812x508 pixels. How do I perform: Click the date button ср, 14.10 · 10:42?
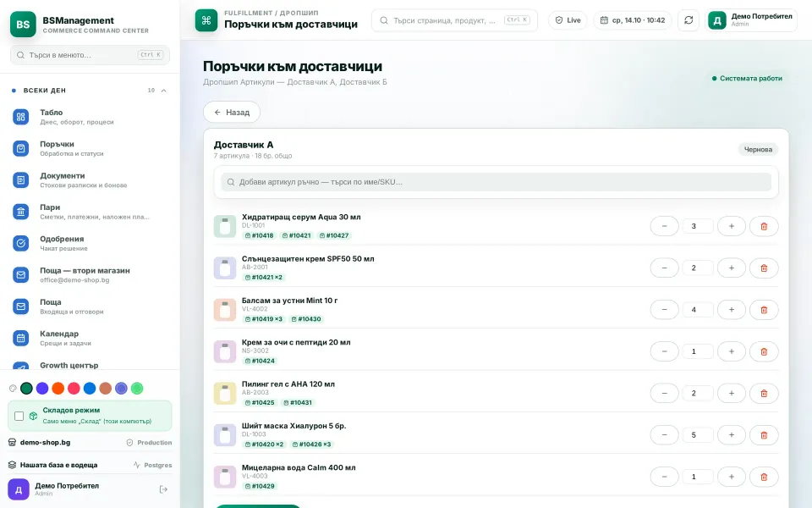[x=633, y=20]
